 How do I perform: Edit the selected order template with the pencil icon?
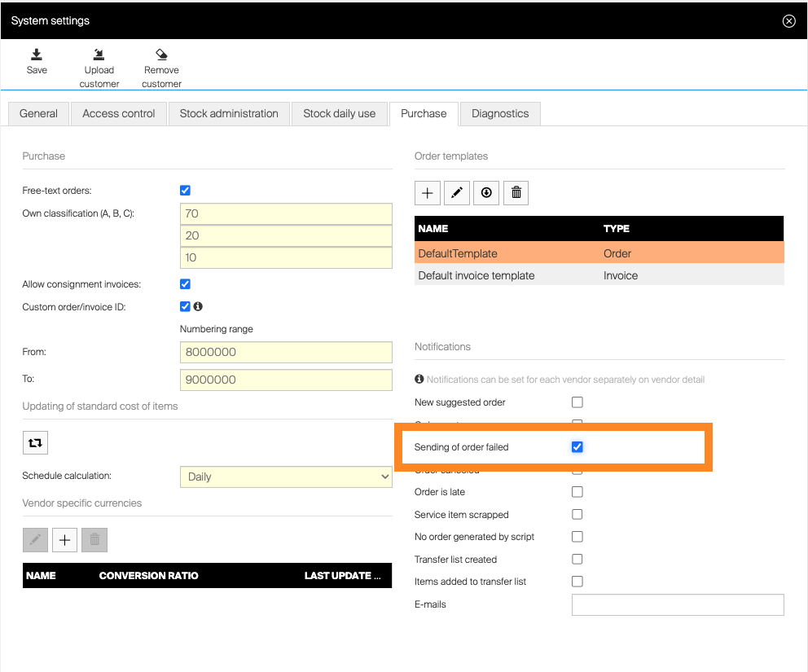457,193
